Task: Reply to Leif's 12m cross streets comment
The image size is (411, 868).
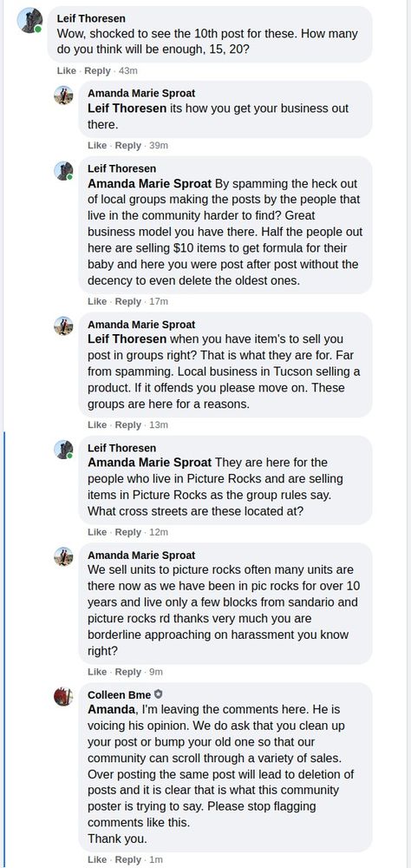Action: [128, 532]
